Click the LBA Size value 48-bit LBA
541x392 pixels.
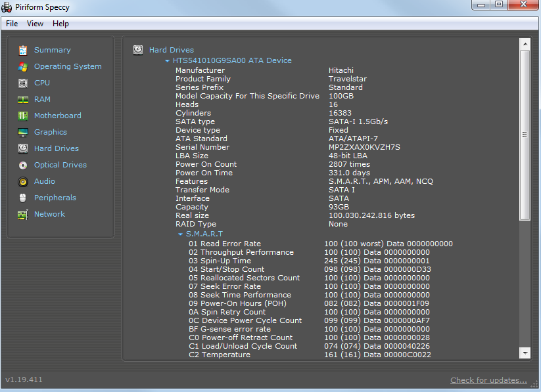tap(348, 156)
